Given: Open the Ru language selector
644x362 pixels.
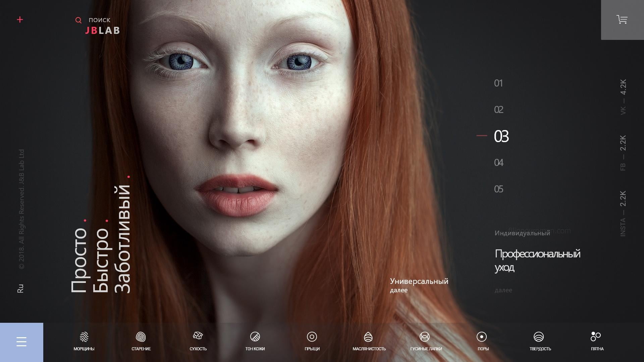Looking at the screenshot, I should pos(20,288).
